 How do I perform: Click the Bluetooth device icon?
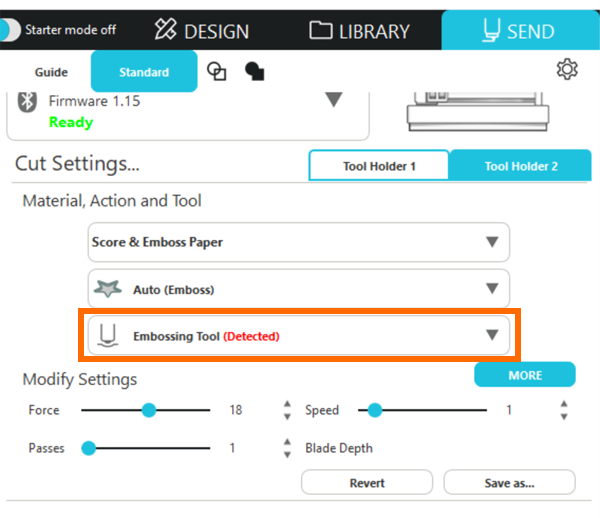point(30,102)
